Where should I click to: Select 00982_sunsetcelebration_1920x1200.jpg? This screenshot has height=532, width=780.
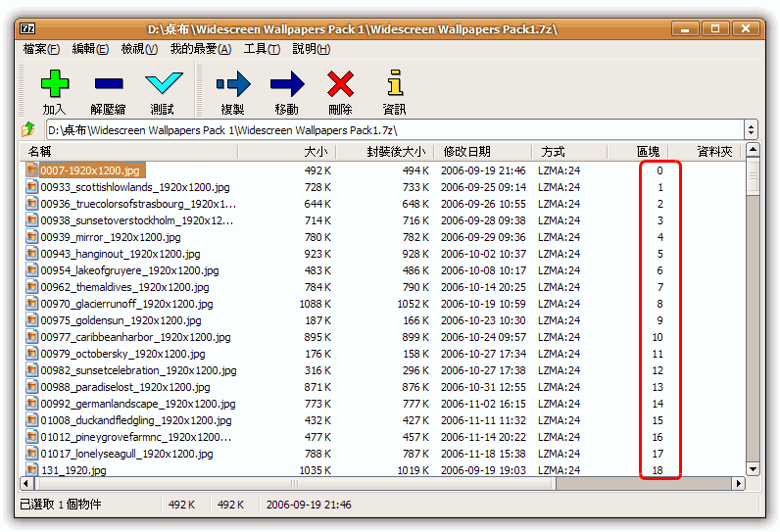click(139, 370)
